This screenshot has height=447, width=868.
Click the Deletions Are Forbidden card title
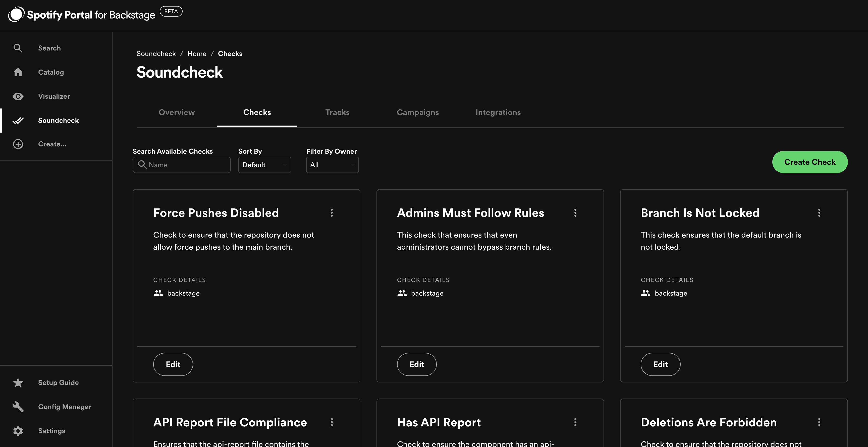(709, 422)
